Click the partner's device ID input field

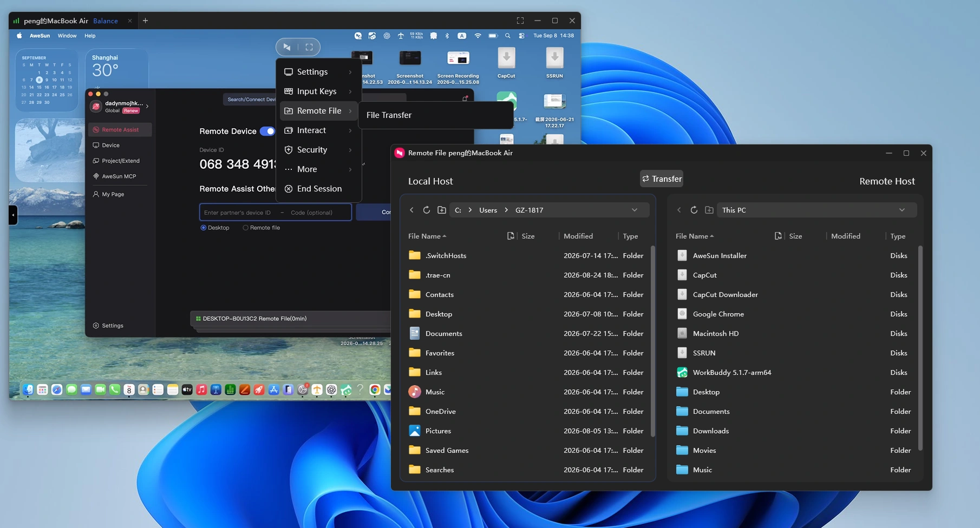click(x=238, y=213)
